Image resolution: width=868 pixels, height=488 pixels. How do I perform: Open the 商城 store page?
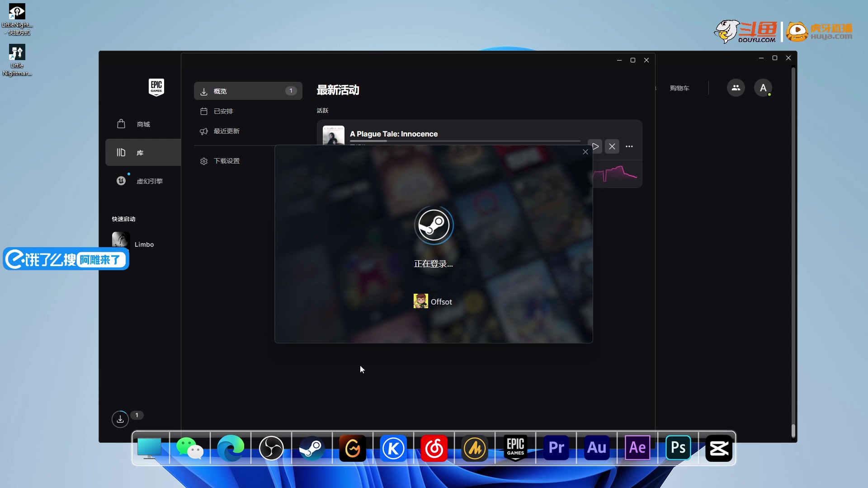(143, 124)
